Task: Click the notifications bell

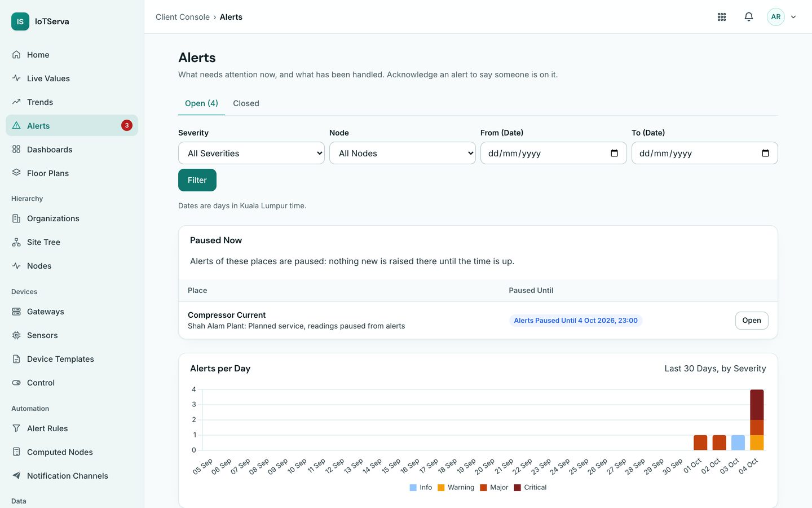Action: coord(749,17)
